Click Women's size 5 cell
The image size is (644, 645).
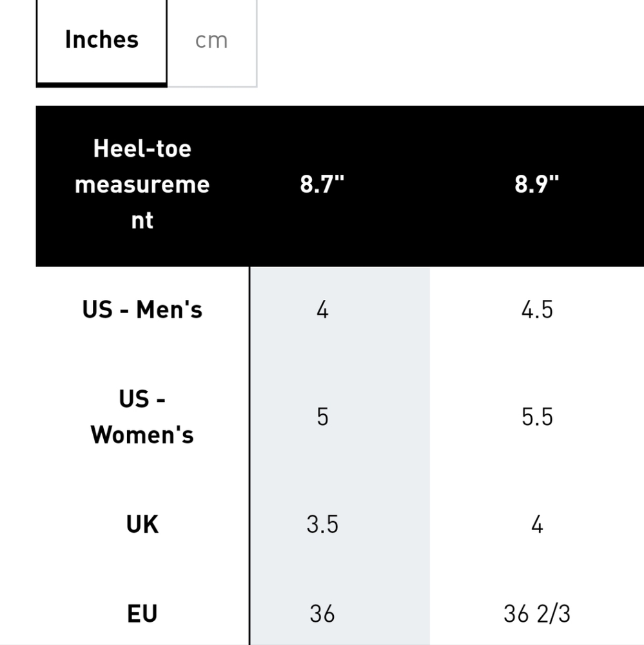(322, 417)
